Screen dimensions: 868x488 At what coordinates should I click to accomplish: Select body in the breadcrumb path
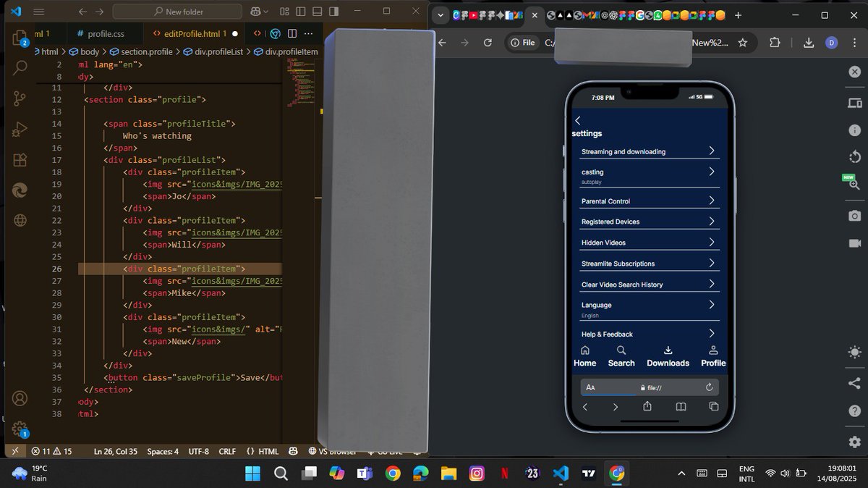(84, 51)
